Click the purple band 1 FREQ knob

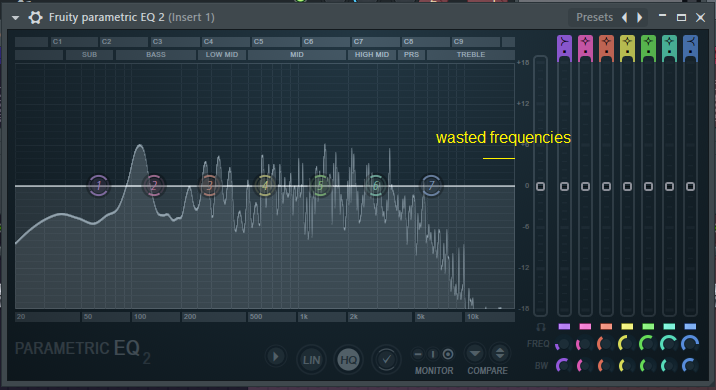coord(563,344)
